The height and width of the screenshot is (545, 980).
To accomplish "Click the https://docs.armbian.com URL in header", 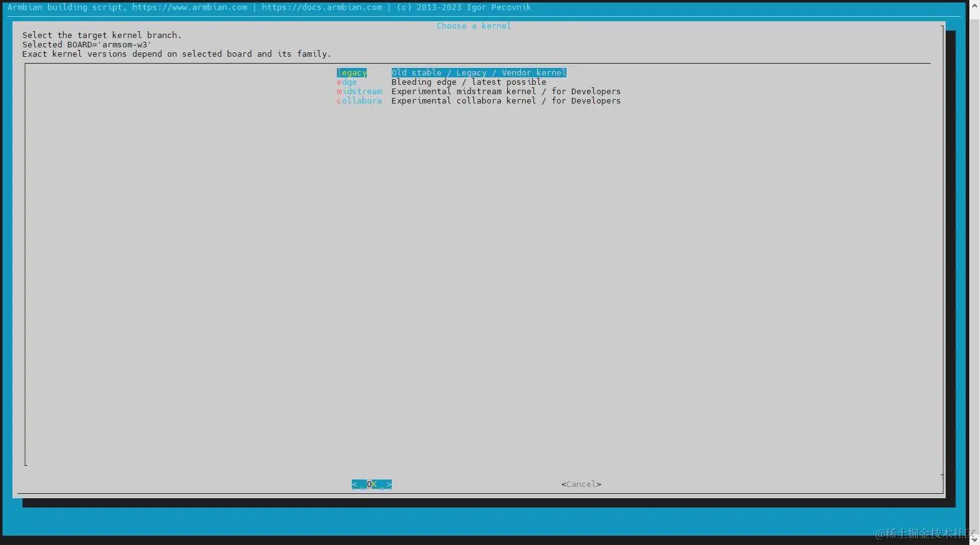I will (322, 7).
